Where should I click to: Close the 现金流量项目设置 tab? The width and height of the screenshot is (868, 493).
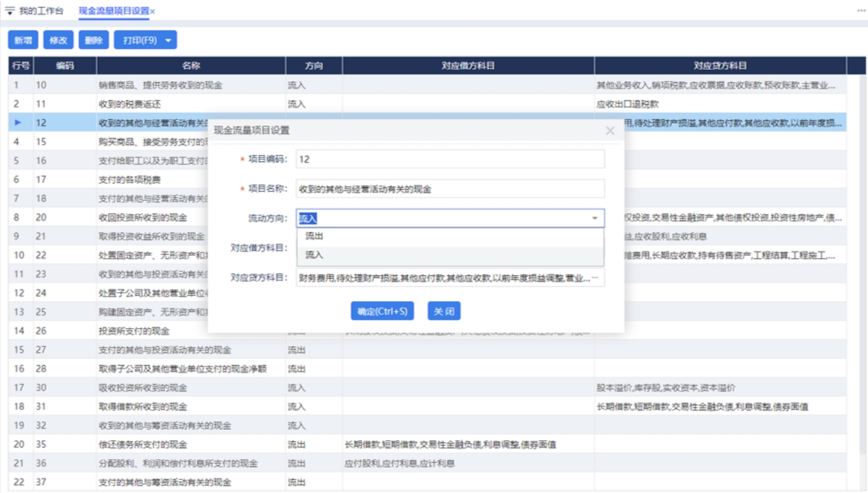[x=153, y=11]
